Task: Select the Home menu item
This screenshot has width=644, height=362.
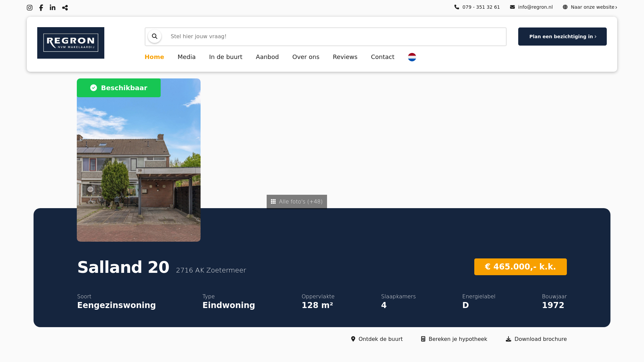Action: tap(154, 57)
